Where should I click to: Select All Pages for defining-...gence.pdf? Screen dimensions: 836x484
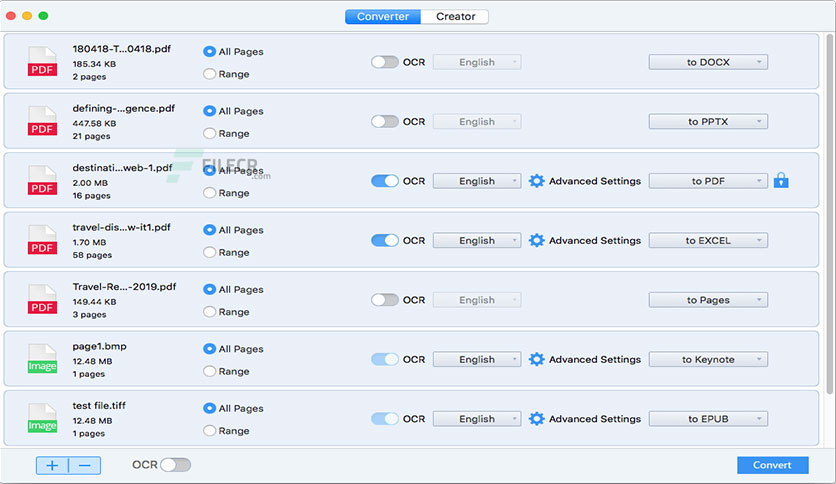210,111
